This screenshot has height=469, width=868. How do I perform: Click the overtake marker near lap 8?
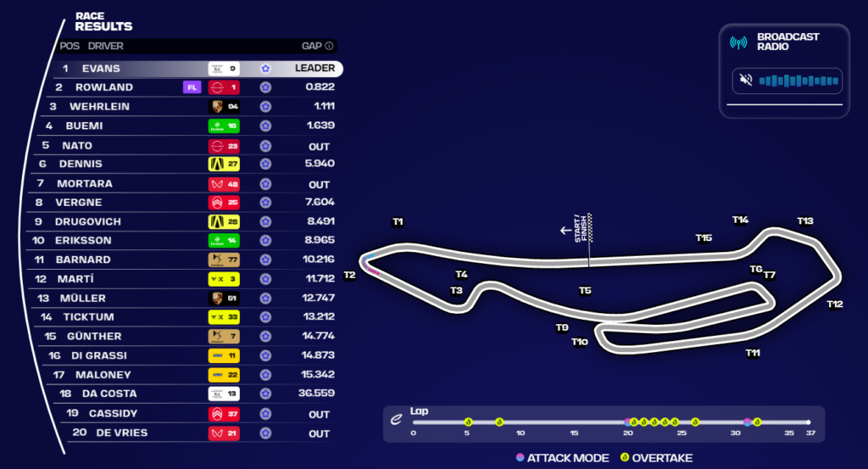click(x=499, y=422)
